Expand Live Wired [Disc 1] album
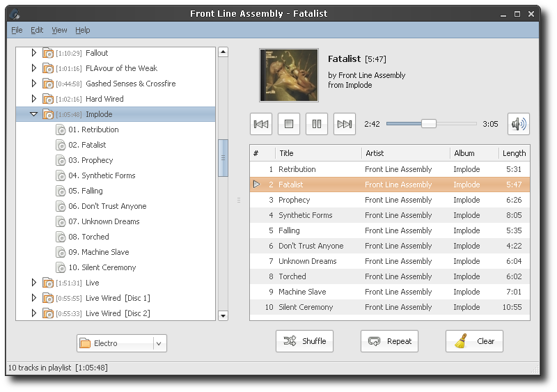This screenshot has width=557, height=392. pyautogui.click(x=33, y=298)
